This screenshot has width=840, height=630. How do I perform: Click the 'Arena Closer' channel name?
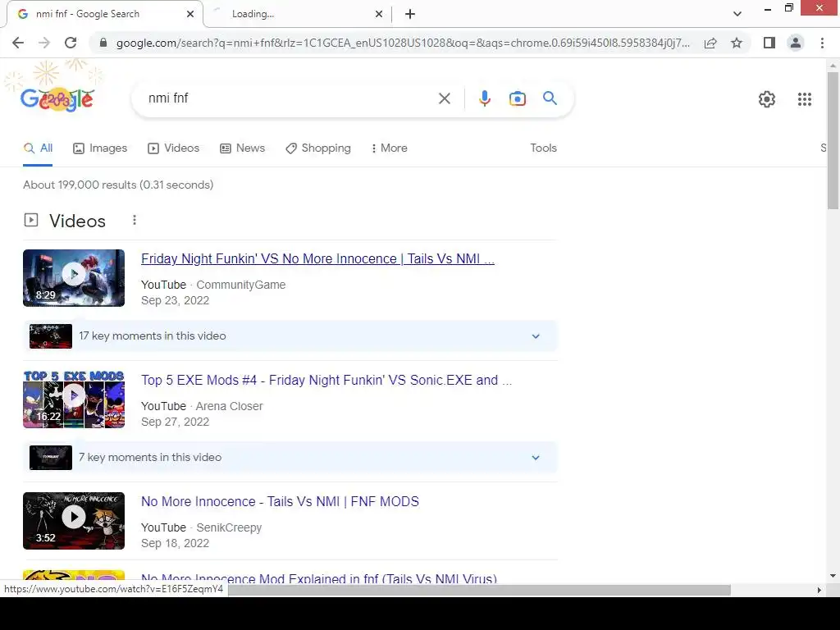pyautogui.click(x=230, y=407)
